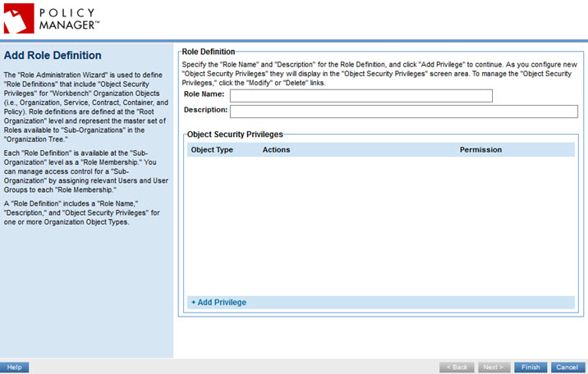Click the Role Name field label

click(x=204, y=95)
